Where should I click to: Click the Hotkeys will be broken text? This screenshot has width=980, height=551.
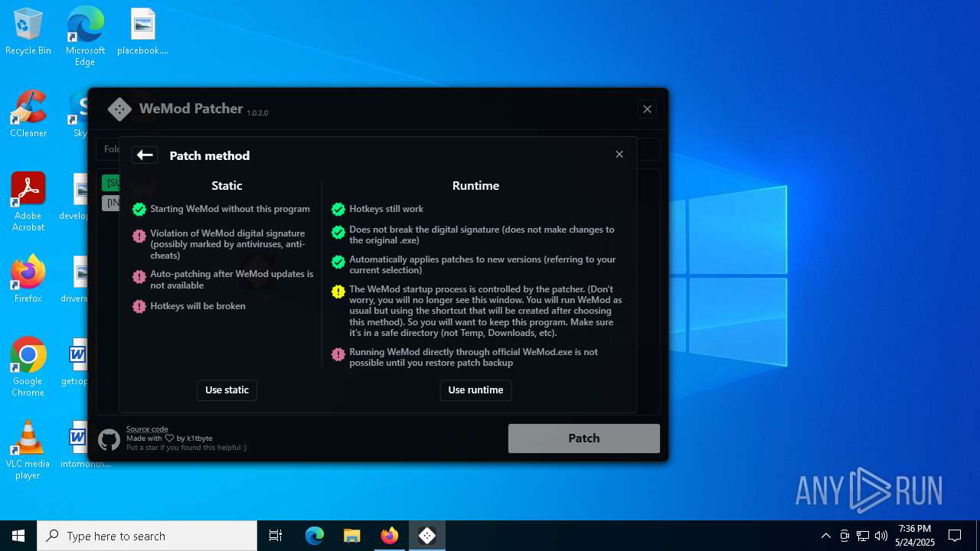(x=198, y=306)
